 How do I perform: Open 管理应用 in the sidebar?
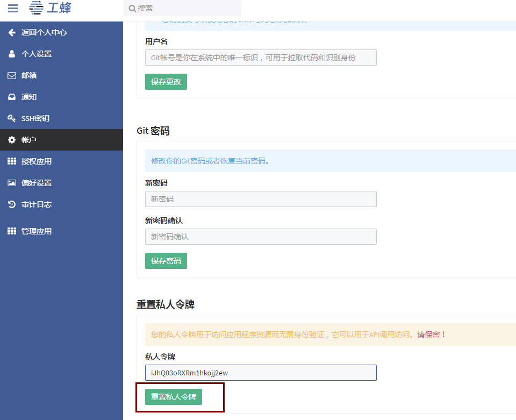coord(37,231)
